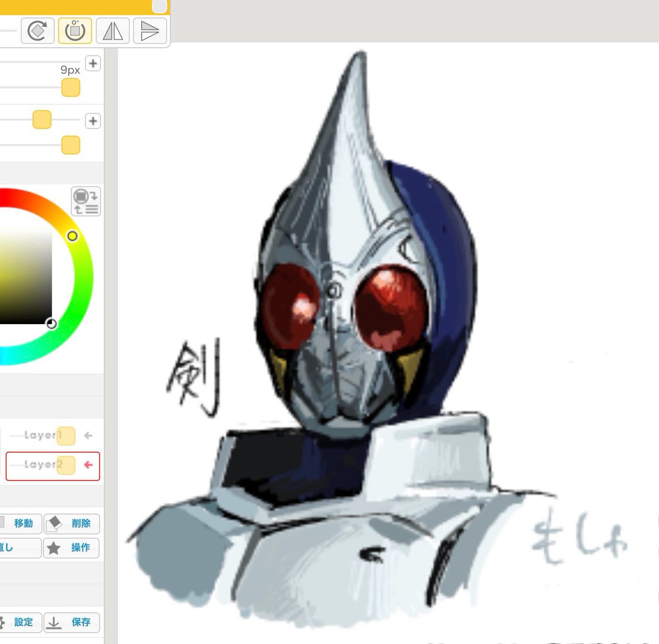Click the slider handle just above the color wheel
Viewport: 659px width, 644px height.
pyautogui.click(x=70, y=145)
